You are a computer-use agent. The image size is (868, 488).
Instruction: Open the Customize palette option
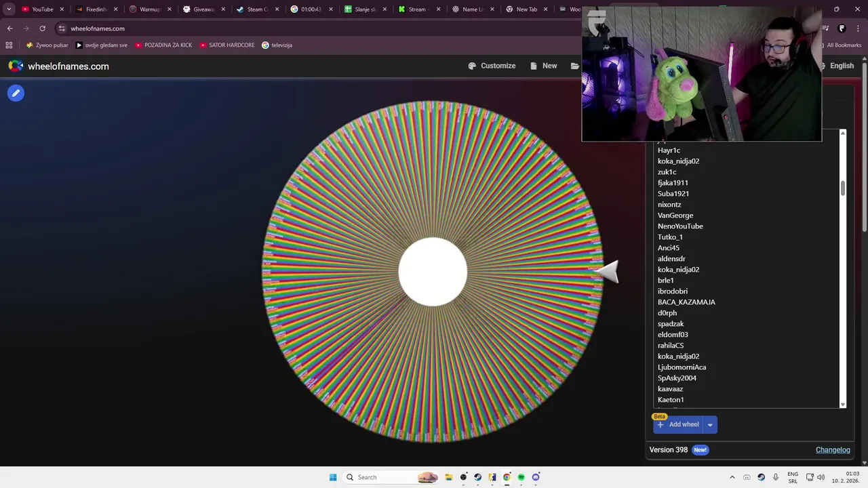point(492,66)
